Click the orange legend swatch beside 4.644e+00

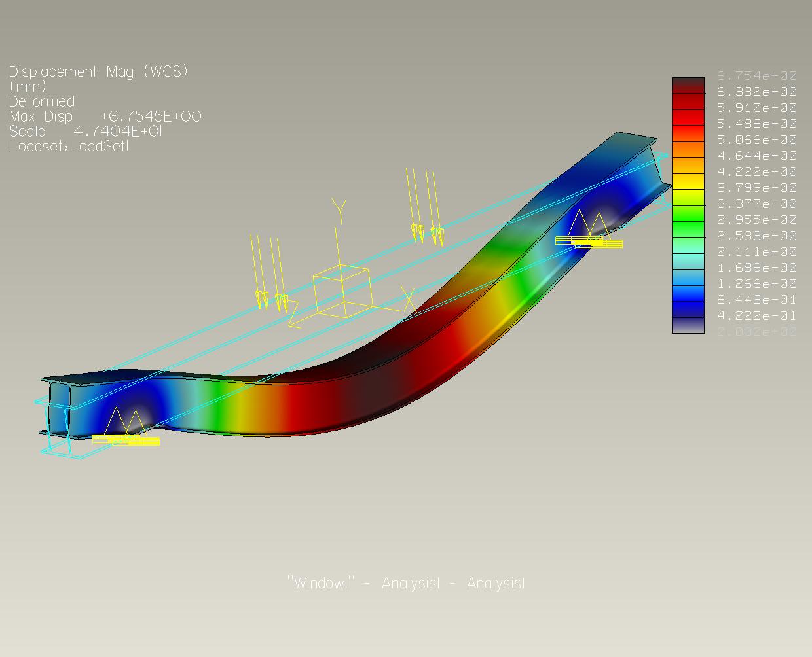click(688, 149)
